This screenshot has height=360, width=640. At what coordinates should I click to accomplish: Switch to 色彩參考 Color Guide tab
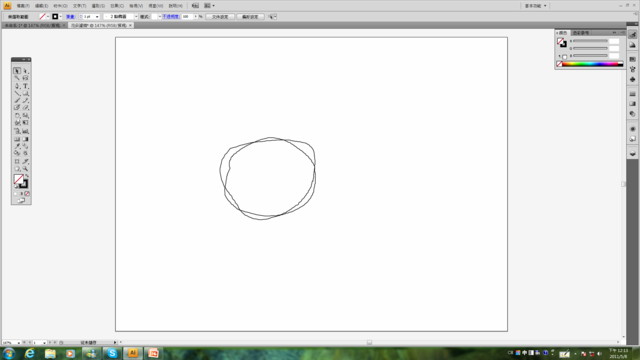581,33
